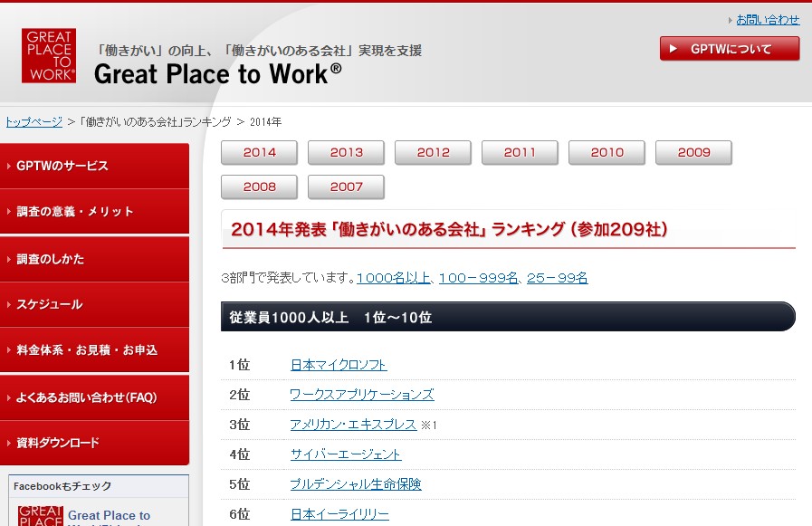Open 調査のしかた sidebar menu

(94, 259)
